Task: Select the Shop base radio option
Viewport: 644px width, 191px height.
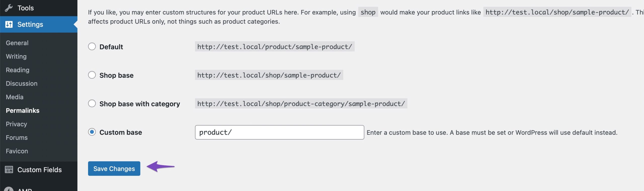Action: pyautogui.click(x=92, y=75)
